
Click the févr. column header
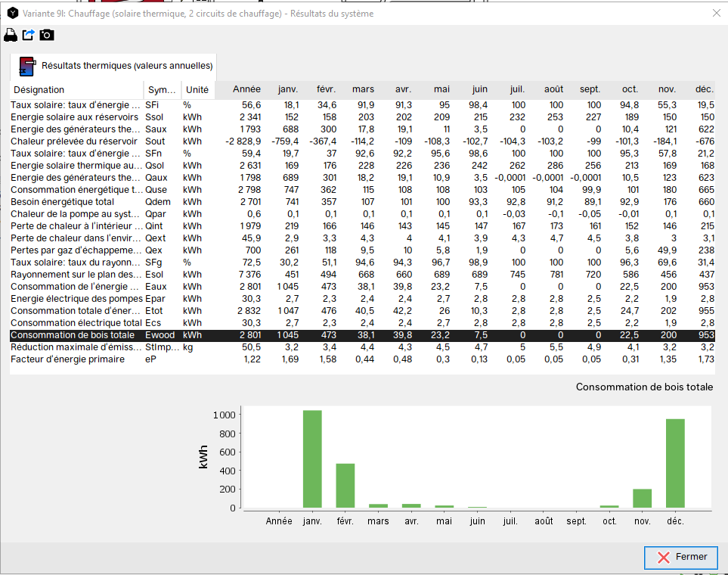(x=326, y=89)
